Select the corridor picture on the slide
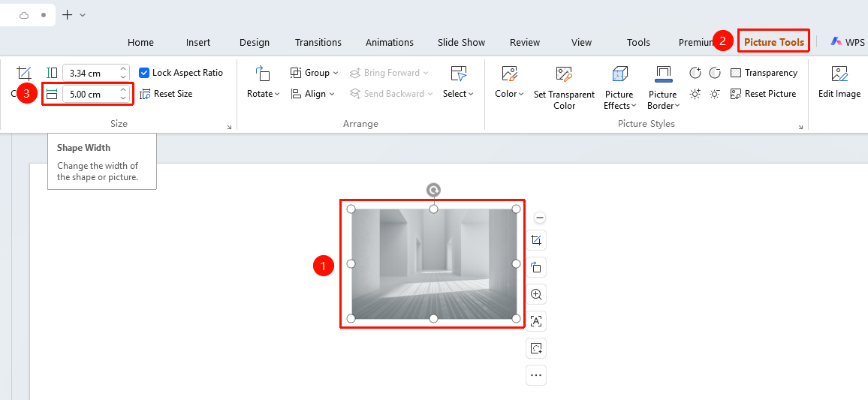The image size is (868, 400). coord(433,264)
